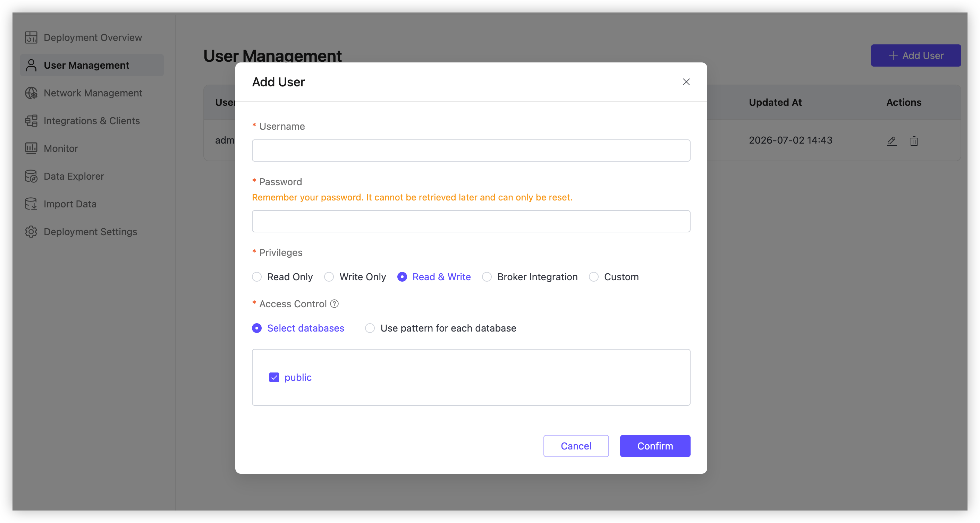Open Deployment Overview in the sidebar
The height and width of the screenshot is (523, 980).
(x=92, y=37)
